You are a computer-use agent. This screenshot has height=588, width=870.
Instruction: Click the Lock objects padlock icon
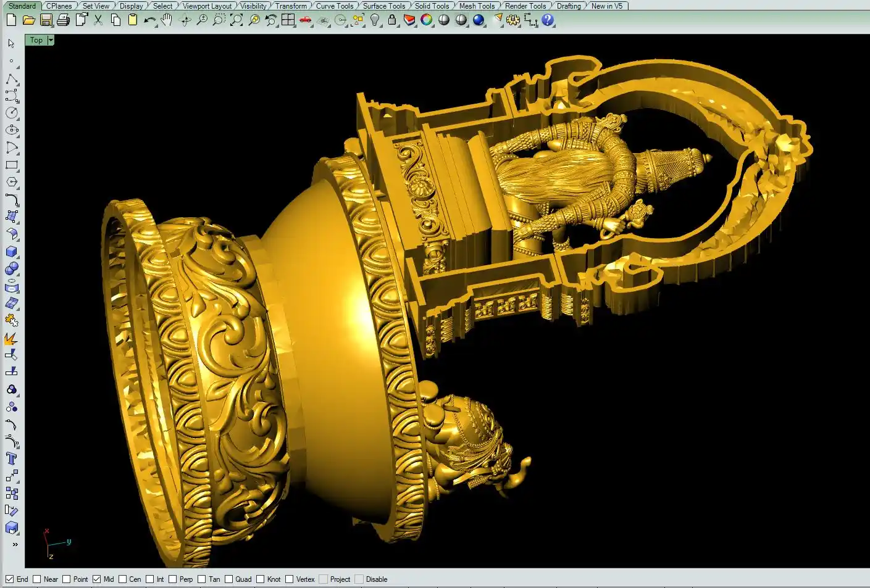[392, 20]
